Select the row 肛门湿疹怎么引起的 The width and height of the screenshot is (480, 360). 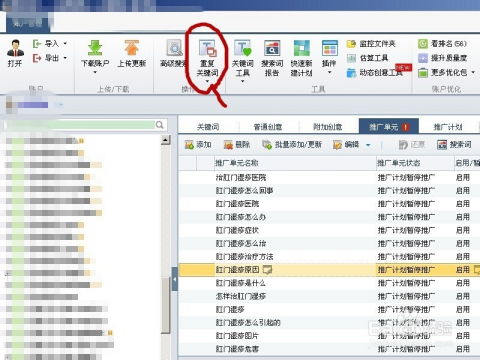click(329, 323)
